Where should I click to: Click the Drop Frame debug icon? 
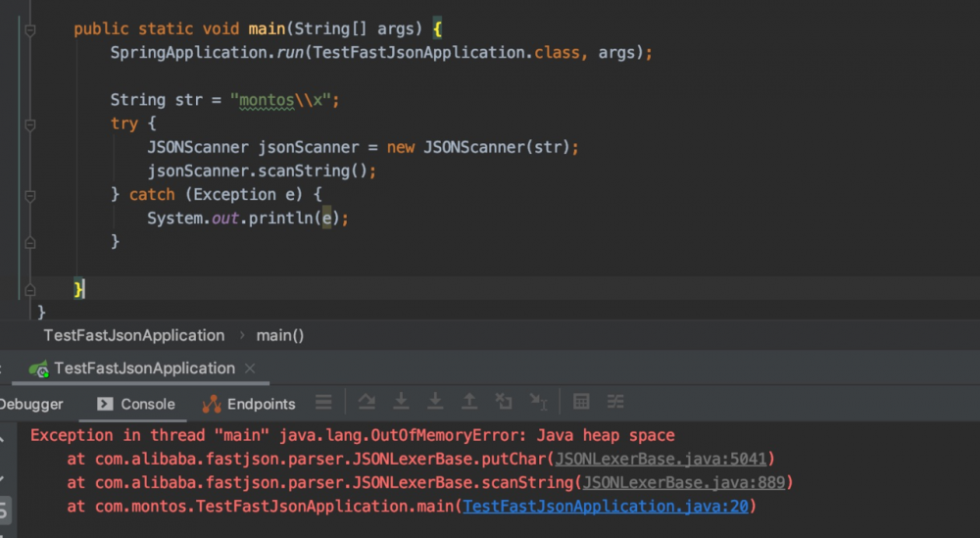tap(504, 402)
